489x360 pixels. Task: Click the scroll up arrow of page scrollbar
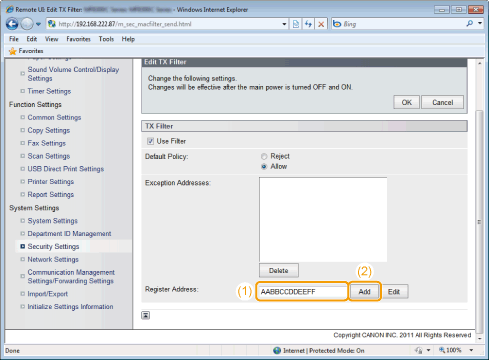(479, 63)
